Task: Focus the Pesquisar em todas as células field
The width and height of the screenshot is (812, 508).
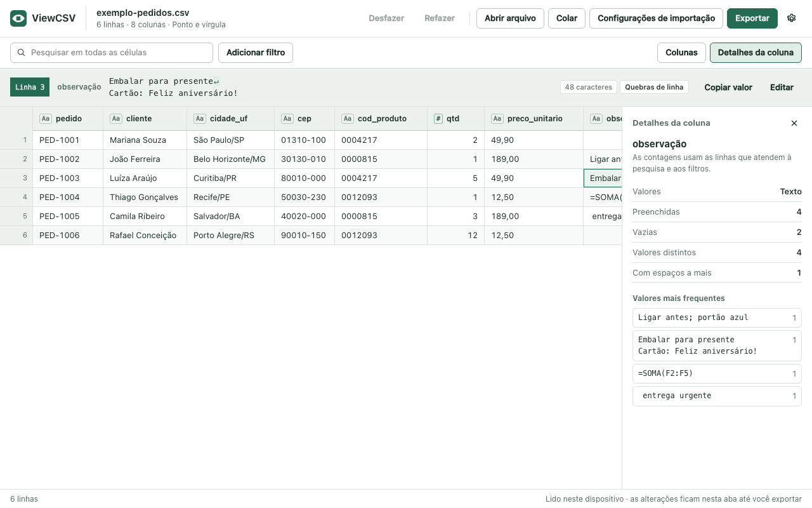Action: point(112,53)
